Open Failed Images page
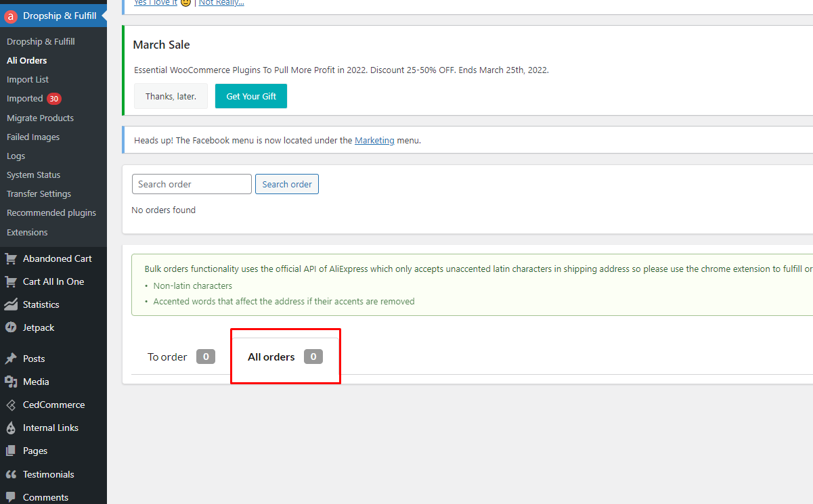This screenshot has height=504, width=813. pos(33,137)
